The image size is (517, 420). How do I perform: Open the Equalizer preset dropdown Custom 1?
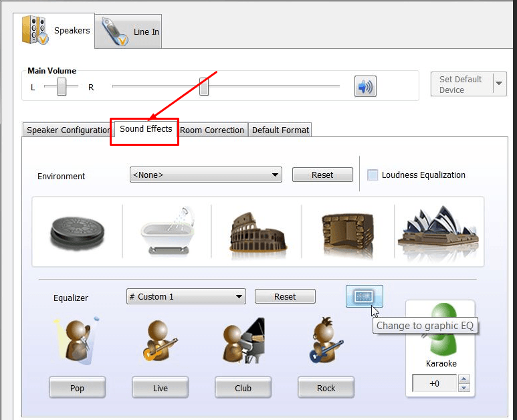tap(186, 296)
